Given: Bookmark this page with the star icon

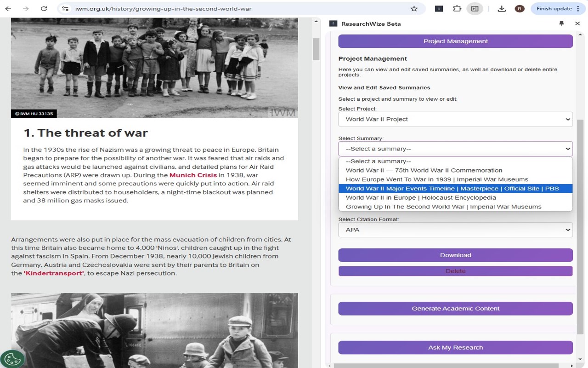Looking at the screenshot, I should 414,9.
